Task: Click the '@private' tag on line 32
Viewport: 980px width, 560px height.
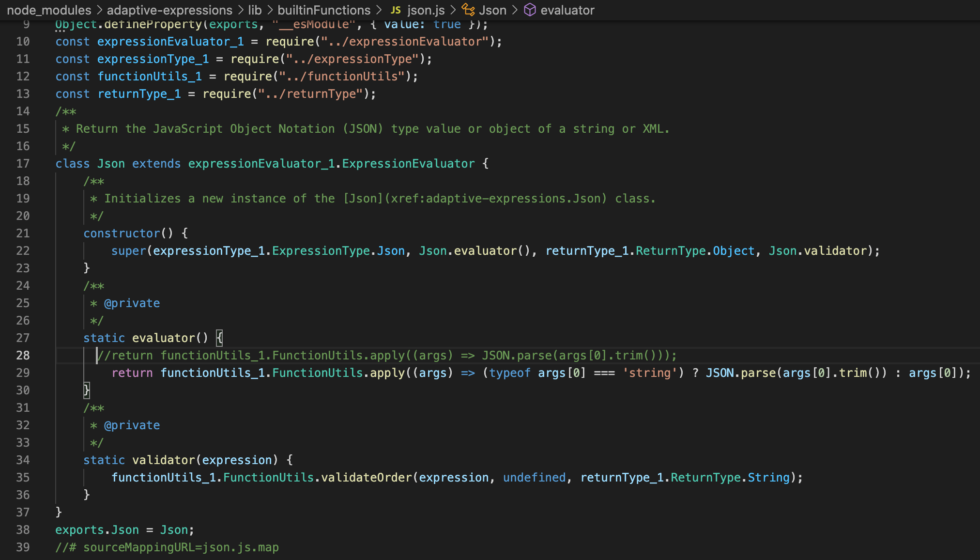Action: [x=132, y=425]
